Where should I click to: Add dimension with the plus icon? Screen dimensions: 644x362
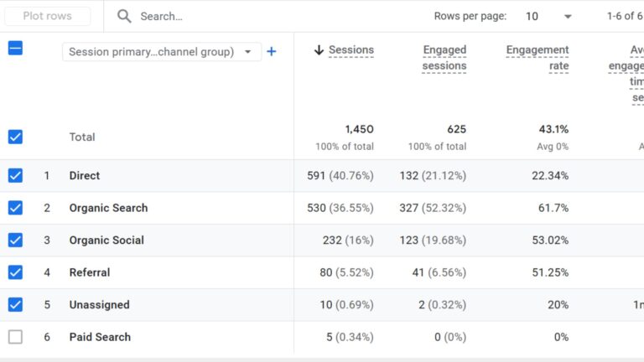[271, 52]
